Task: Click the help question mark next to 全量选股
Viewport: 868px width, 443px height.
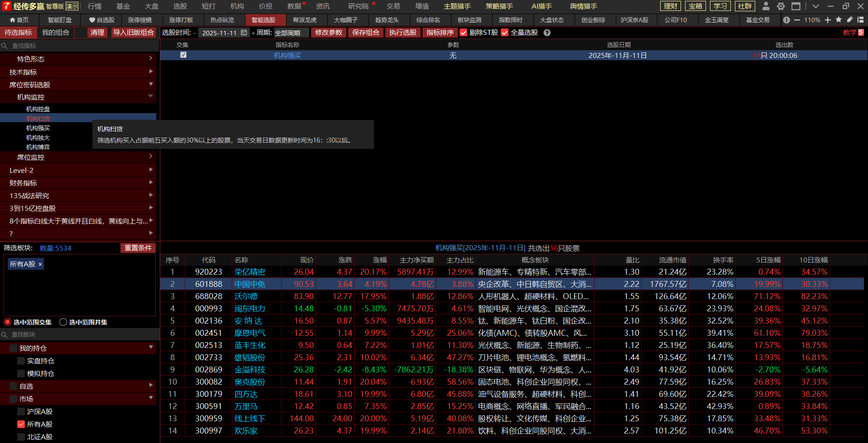Action: 547,33
